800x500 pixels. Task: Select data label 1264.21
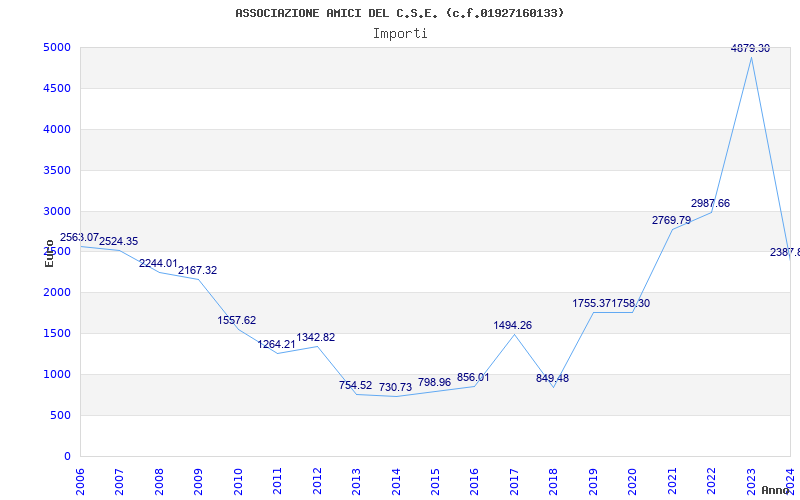(276, 344)
